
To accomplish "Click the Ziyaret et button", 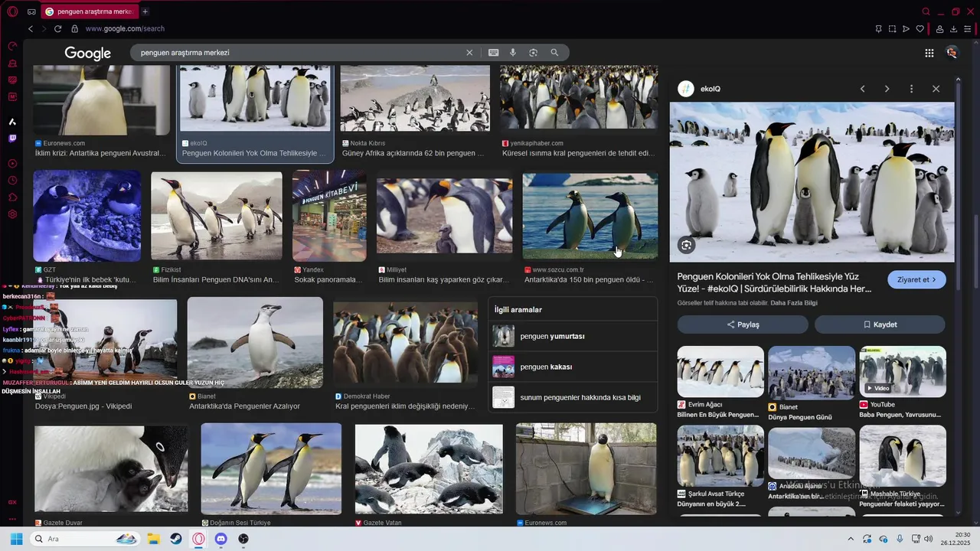I will pyautogui.click(x=916, y=279).
